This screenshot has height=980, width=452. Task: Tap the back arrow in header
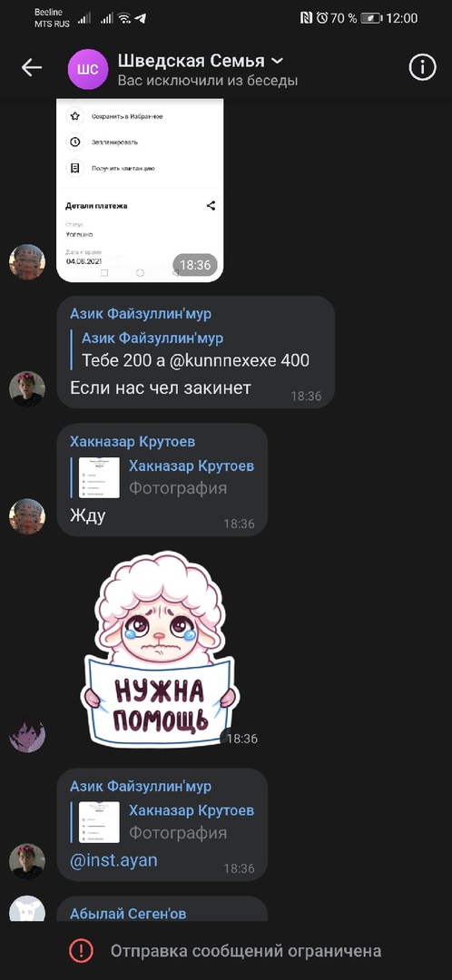point(31,67)
